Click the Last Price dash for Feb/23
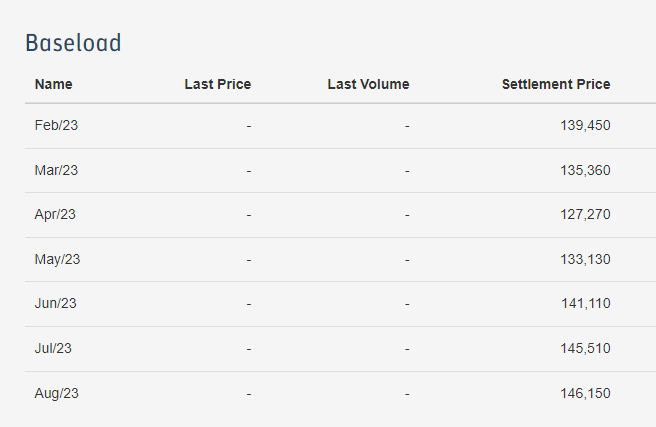 coord(249,126)
